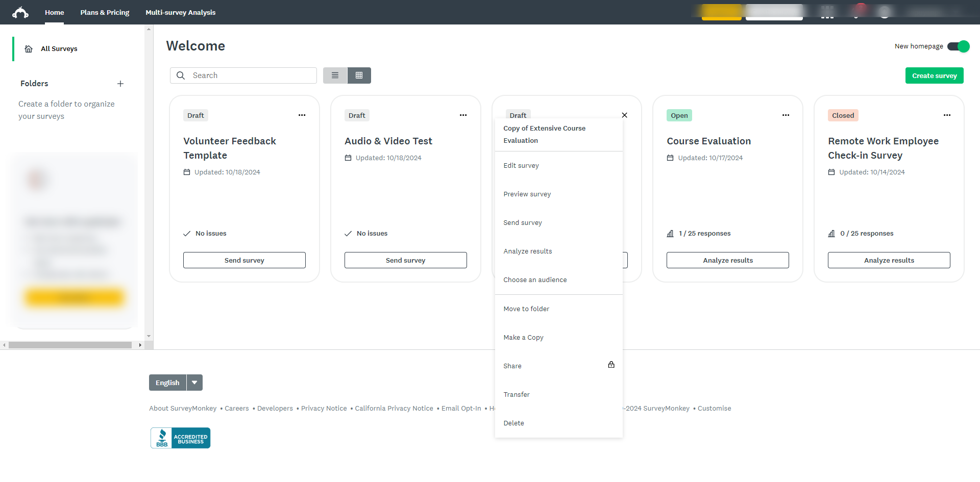
Task: Open the Home tab
Action: pyautogui.click(x=55, y=12)
